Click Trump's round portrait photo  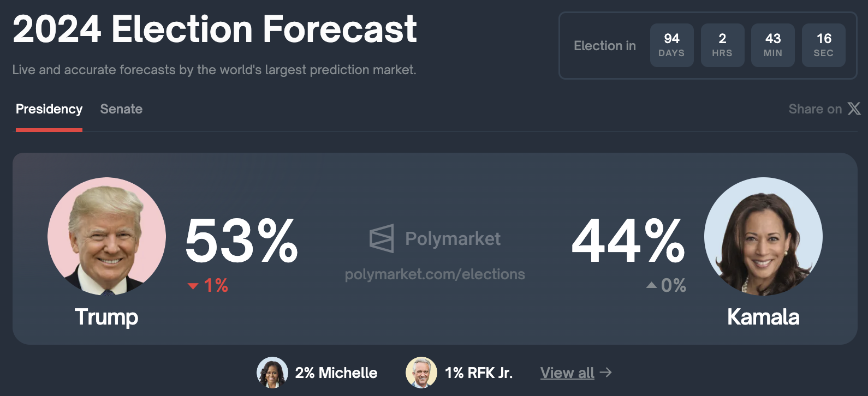[106, 236]
